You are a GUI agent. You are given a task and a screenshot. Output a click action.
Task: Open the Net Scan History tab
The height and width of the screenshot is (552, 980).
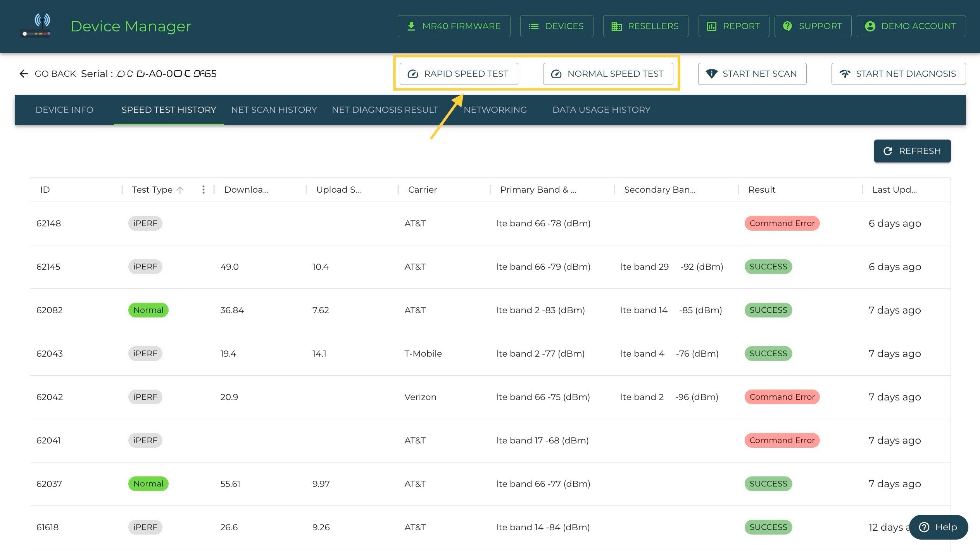click(274, 110)
